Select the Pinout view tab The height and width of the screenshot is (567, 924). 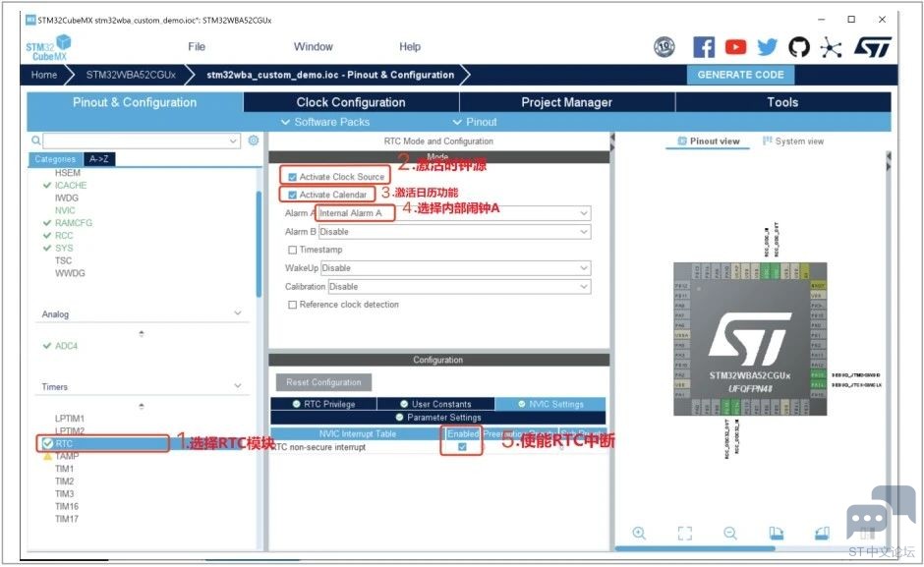pos(709,142)
